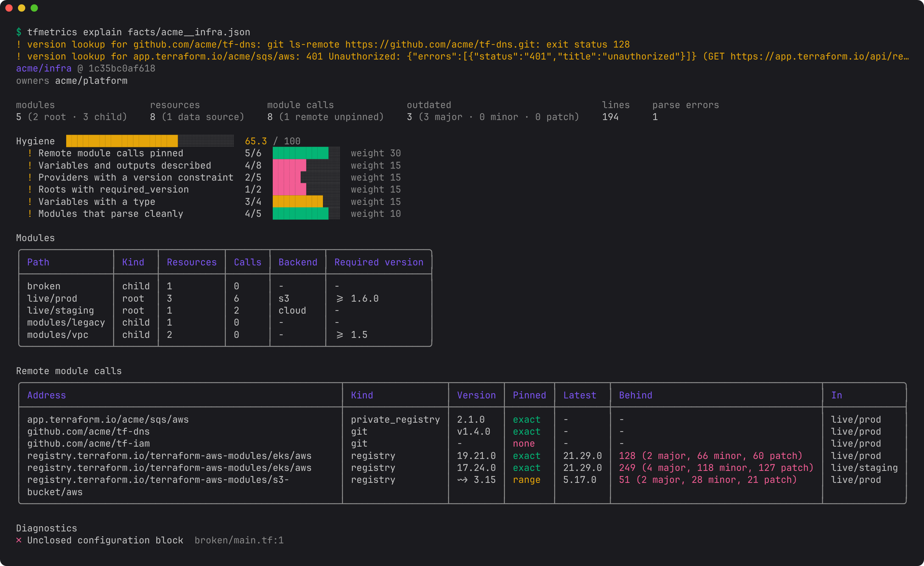Click the none pinned value for tf-iam
The image size is (924, 566).
point(524,443)
